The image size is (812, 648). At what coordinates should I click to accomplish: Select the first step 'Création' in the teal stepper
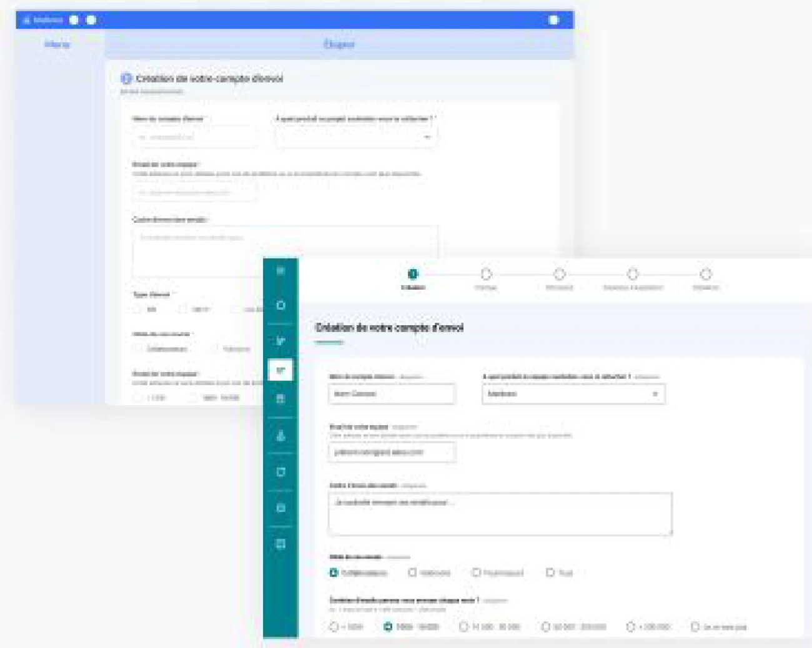(x=413, y=274)
